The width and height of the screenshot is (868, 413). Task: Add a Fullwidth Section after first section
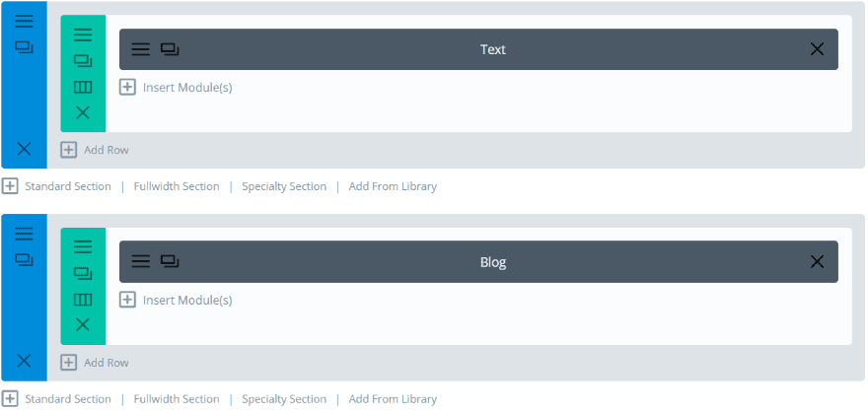(177, 186)
